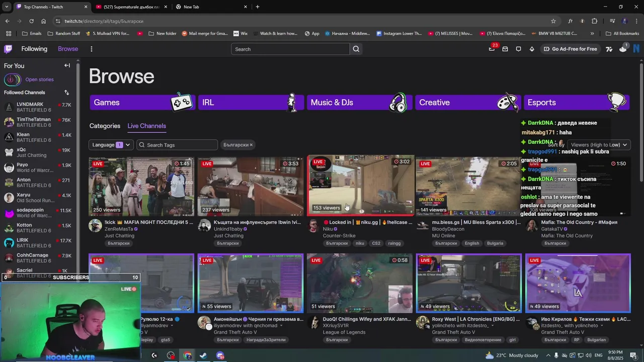Click Go Ad-Free for Free button
Screen dimensions: 644x362
pyautogui.click(x=570, y=49)
